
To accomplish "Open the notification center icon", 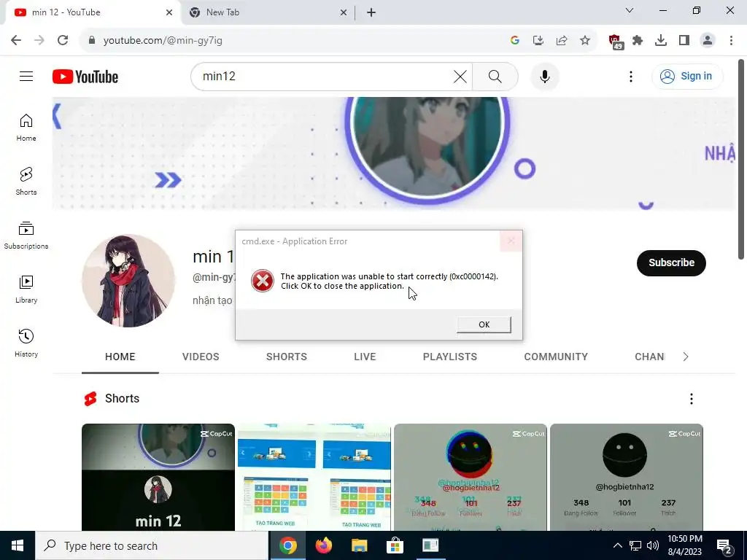I will pyautogui.click(x=724, y=546).
